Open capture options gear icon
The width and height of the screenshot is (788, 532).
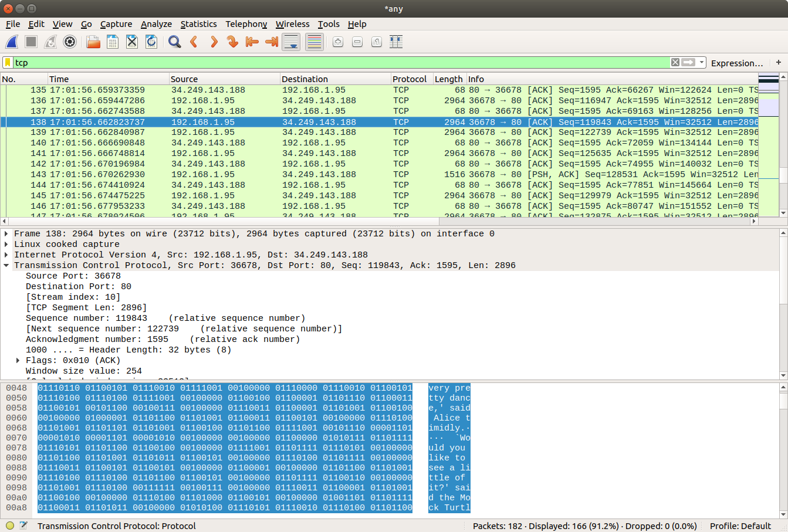(70, 42)
